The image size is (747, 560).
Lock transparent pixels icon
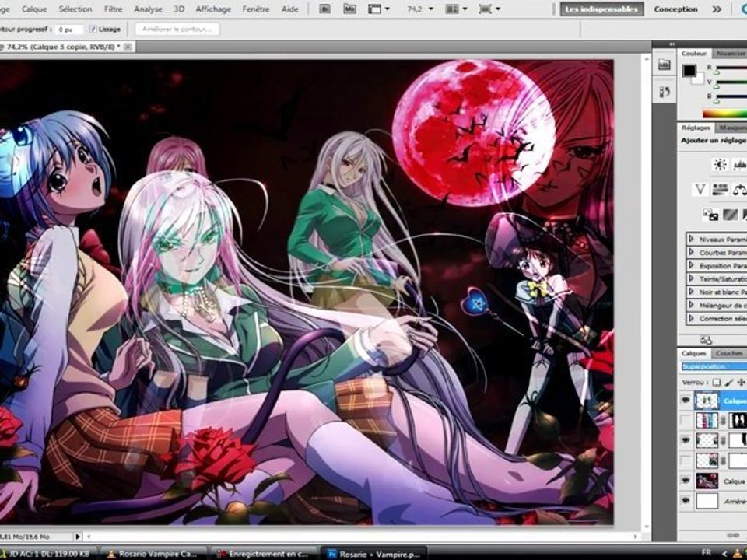coord(716,383)
